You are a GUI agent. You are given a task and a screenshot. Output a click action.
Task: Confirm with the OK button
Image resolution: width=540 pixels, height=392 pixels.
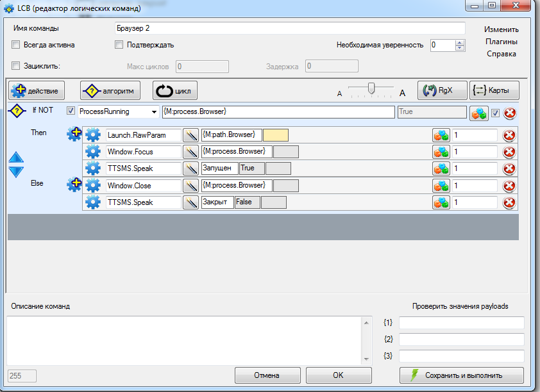pos(339,375)
